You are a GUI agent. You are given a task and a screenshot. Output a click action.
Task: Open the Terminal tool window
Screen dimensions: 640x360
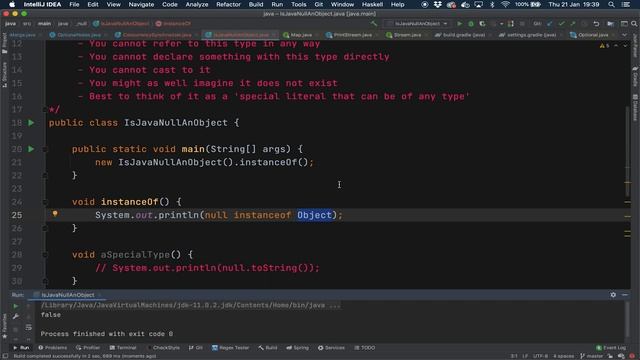(x=123, y=348)
